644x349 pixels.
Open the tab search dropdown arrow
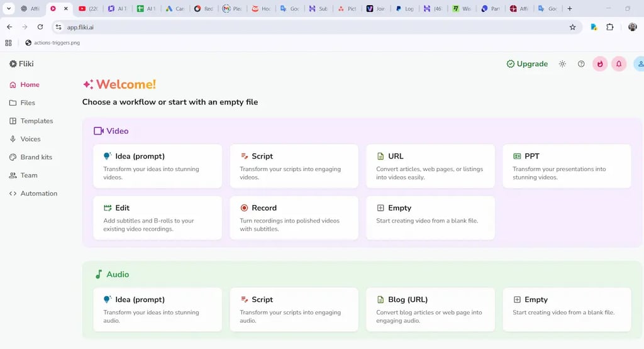click(x=9, y=8)
